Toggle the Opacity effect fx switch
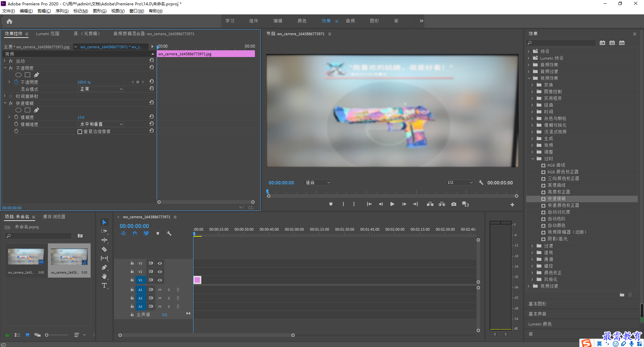644x347 pixels. pos(11,68)
